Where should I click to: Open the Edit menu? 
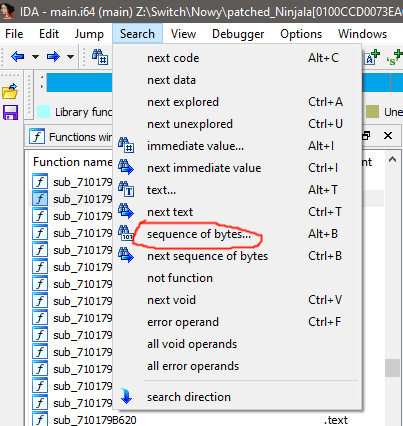[49, 34]
